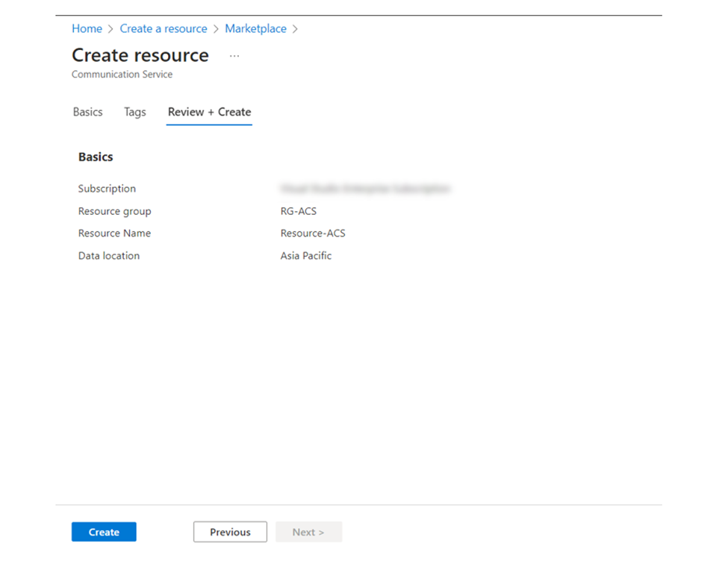Click the chevron following Marketplace breadcrumb

295,29
